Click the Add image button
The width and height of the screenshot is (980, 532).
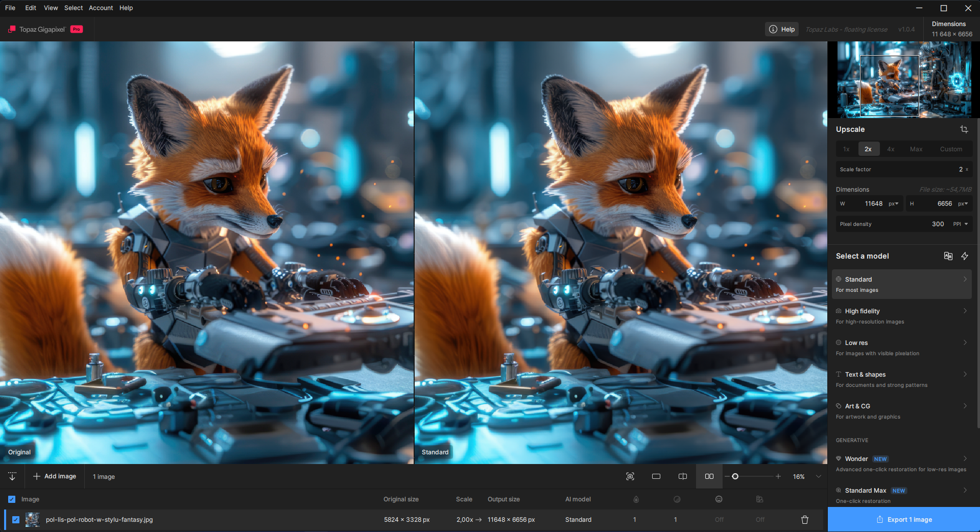(55, 476)
